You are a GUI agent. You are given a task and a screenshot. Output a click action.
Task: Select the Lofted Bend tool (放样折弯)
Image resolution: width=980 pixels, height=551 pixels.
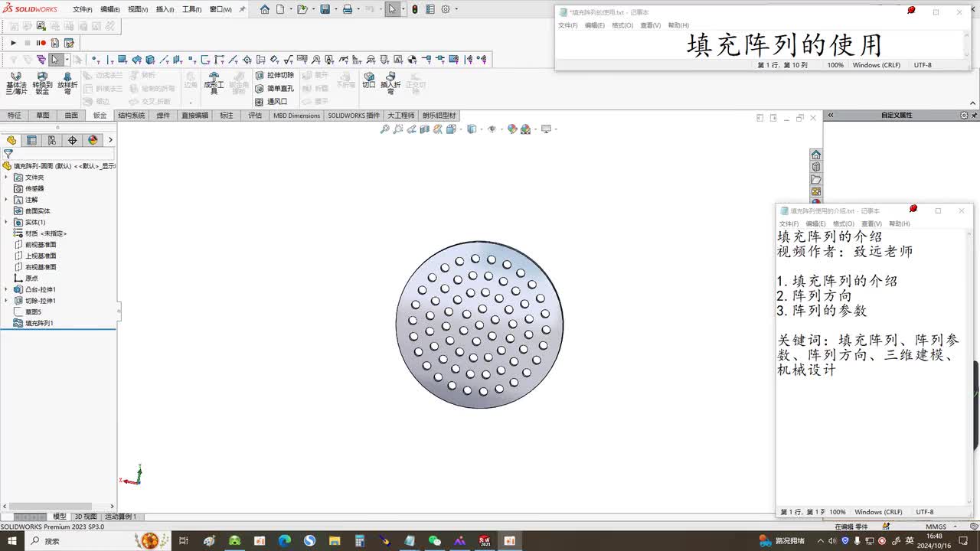pos(67,83)
